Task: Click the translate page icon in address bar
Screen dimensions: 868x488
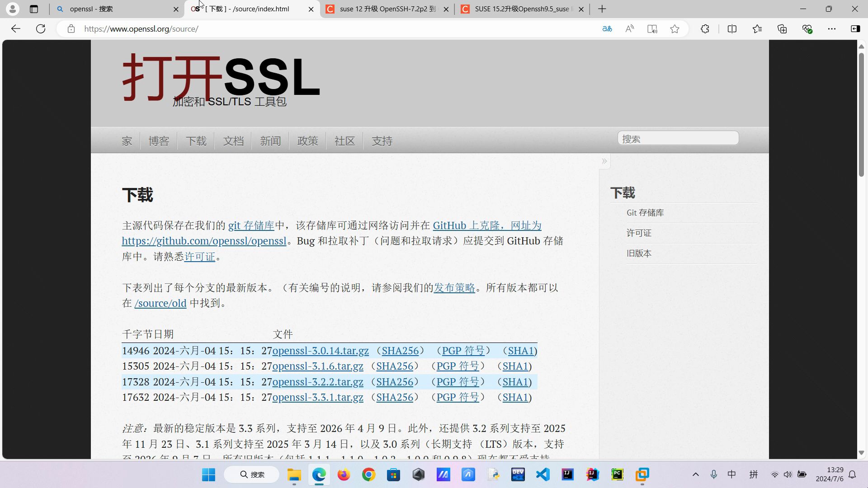Action: [x=607, y=29]
